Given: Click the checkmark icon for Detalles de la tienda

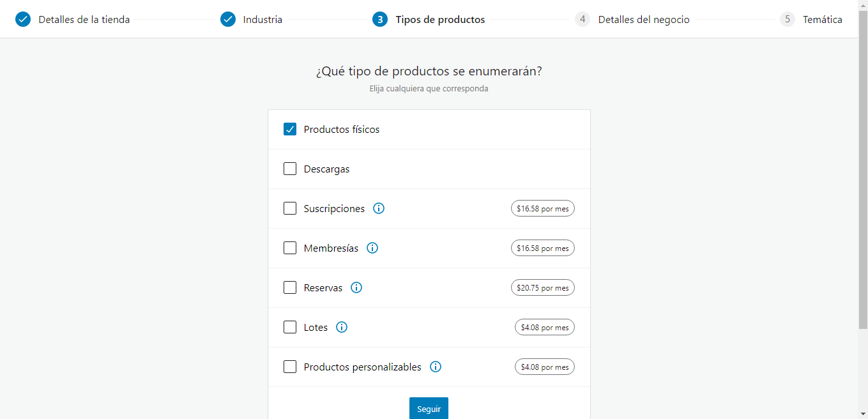Looking at the screenshot, I should point(23,19).
